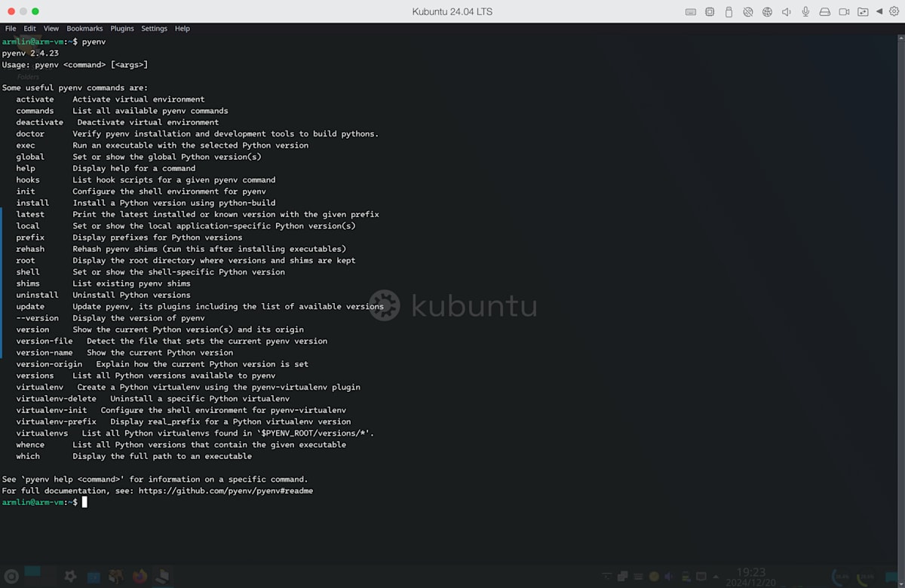Viewport: 905px width, 588px height.
Task: Click the volume icon in system tray
Action: coord(669,577)
